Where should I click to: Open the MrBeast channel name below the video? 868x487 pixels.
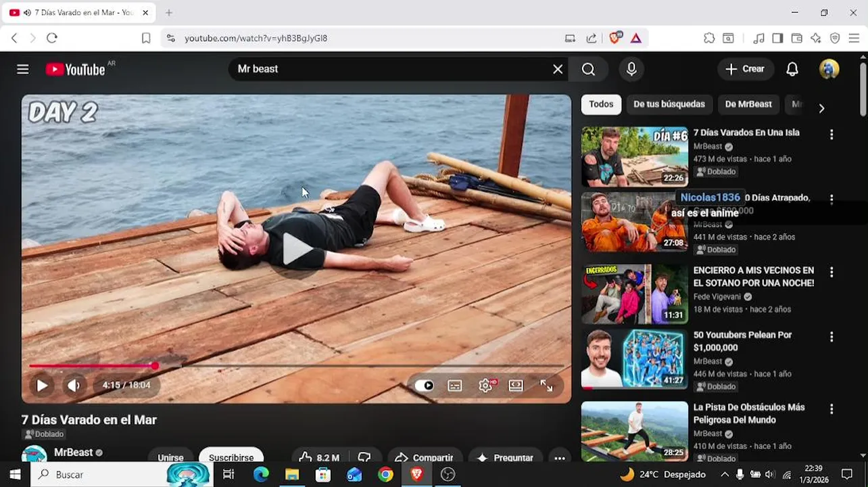pos(73,453)
